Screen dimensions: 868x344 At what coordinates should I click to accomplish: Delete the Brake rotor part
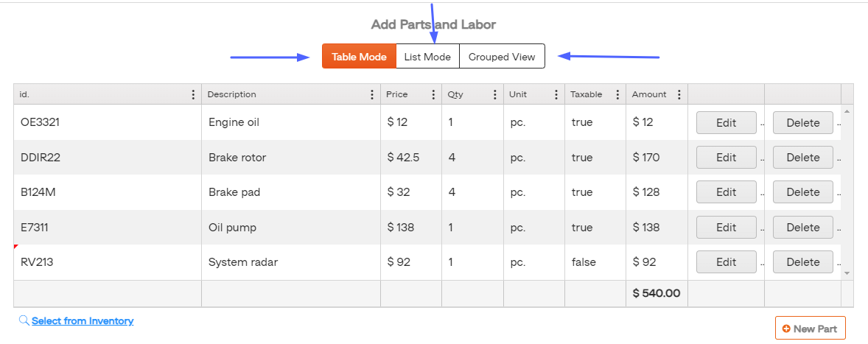pyautogui.click(x=802, y=158)
